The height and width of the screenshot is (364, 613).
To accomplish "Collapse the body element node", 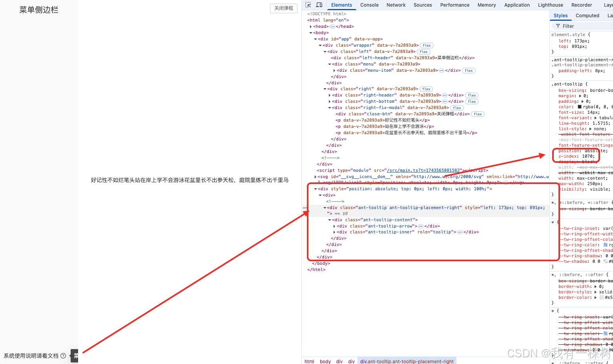I will 311,33.
